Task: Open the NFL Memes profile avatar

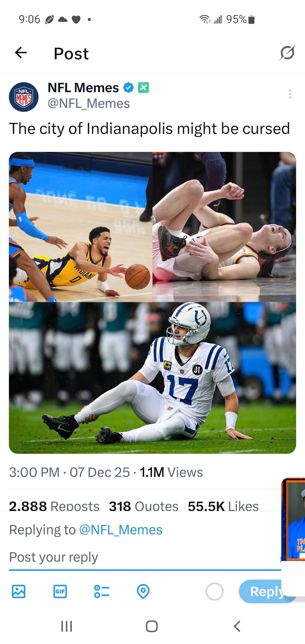Action: coord(24,97)
